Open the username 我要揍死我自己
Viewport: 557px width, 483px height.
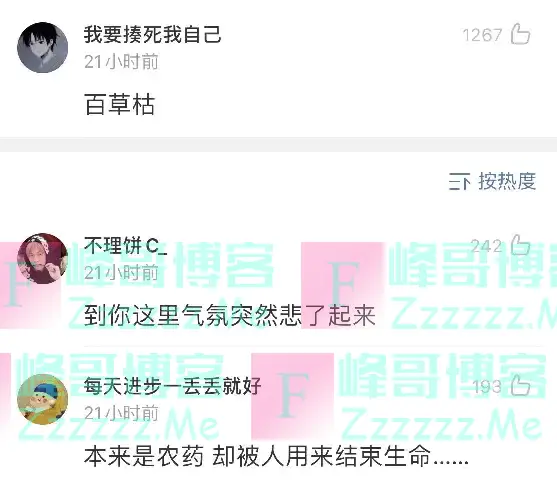[152, 34]
